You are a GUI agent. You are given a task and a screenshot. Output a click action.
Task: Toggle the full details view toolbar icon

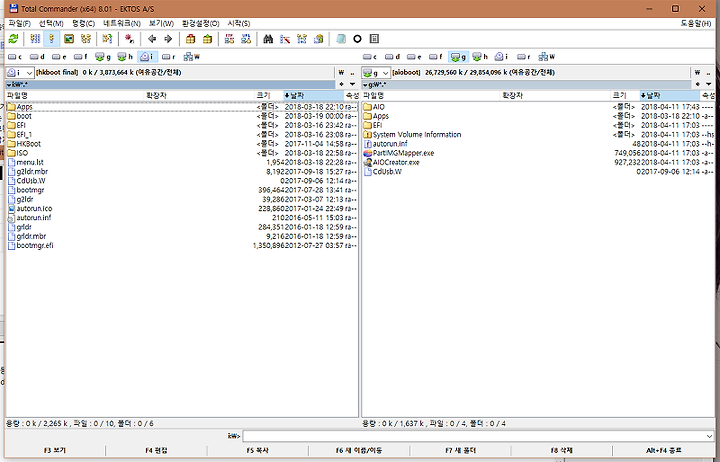pos(52,39)
